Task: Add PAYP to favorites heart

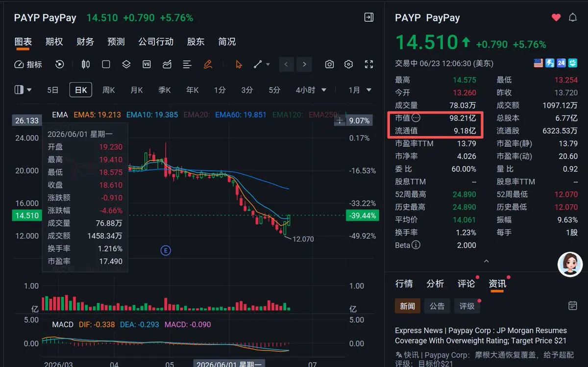Action: 556,18
